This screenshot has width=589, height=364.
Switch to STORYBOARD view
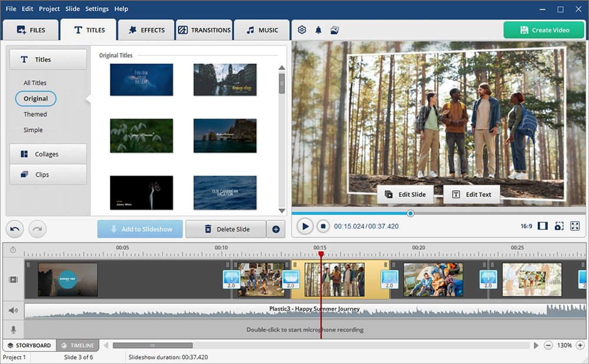(29, 345)
